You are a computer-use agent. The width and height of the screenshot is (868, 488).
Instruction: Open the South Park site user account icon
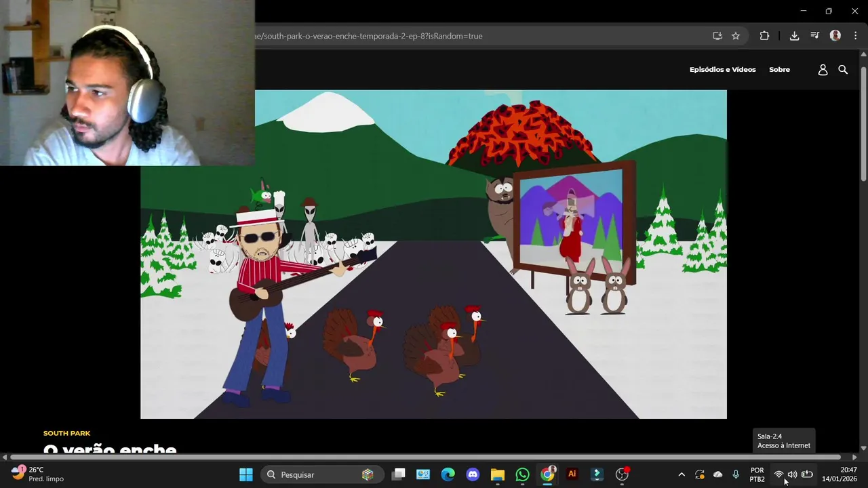point(823,69)
